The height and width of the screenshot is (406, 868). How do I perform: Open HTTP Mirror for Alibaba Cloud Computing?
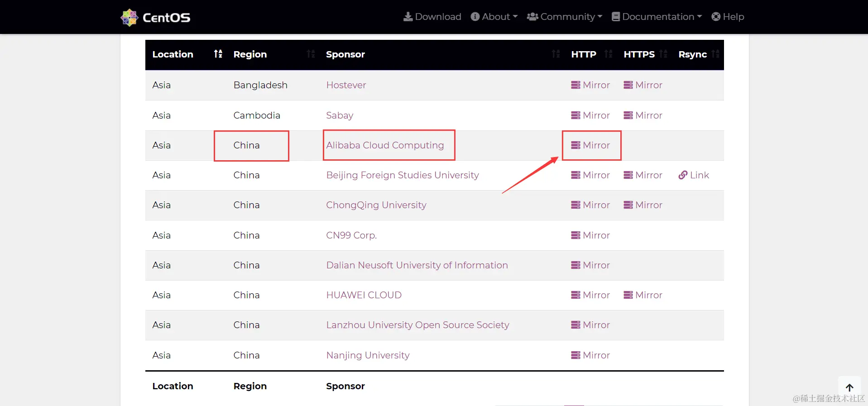(x=591, y=145)
